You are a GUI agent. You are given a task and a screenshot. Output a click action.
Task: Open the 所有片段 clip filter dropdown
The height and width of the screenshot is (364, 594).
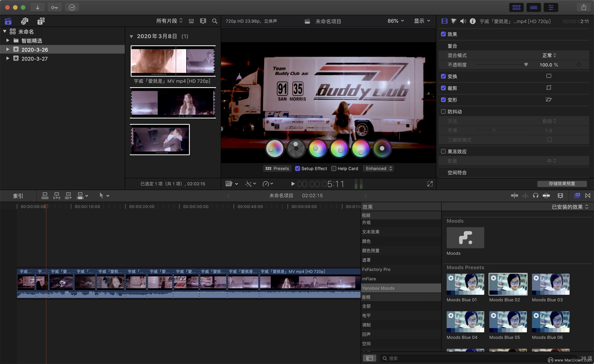click(x=169, y=21)
